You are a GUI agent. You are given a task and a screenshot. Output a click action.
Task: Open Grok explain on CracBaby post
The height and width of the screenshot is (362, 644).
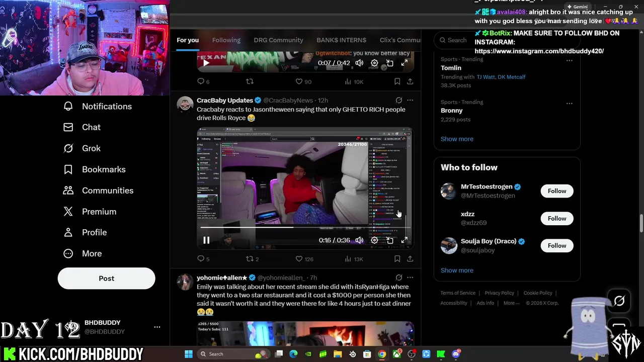coord(399,100)
